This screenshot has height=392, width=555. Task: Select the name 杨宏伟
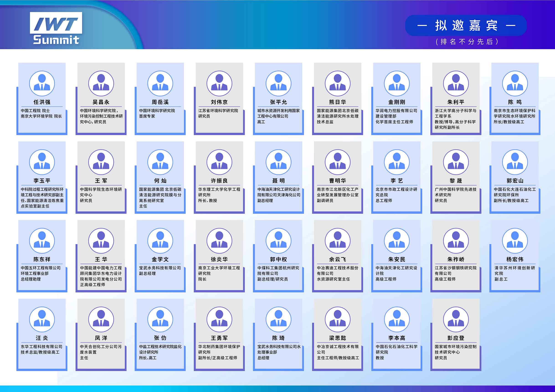pyautogui.click(x=515, y=260)
